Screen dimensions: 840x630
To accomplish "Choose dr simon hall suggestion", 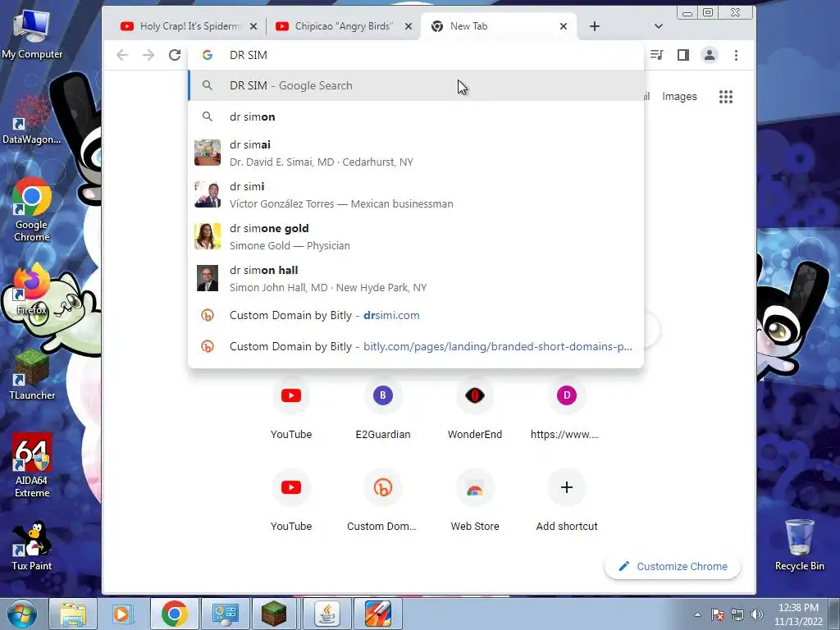I will [x=416, y=279].
